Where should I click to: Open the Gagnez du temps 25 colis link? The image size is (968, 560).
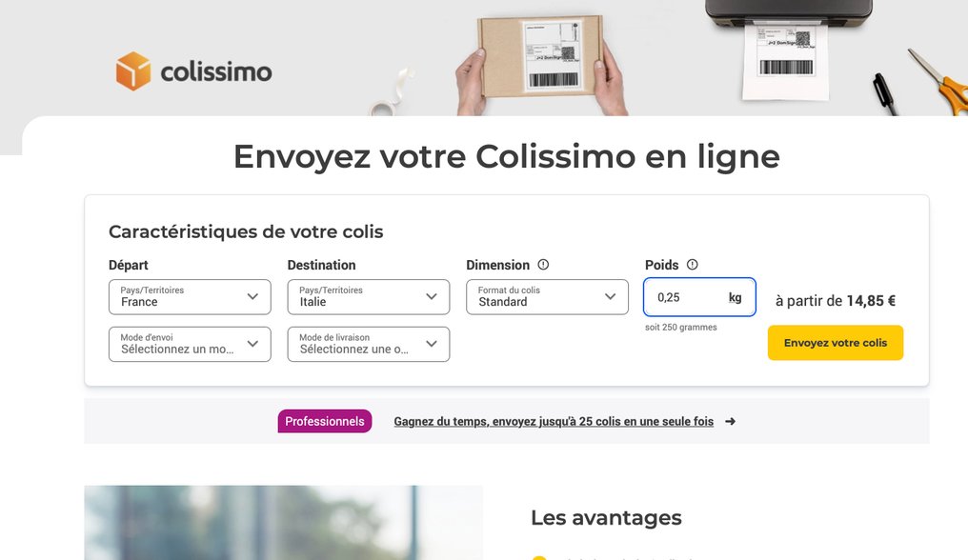pos(554,422)
